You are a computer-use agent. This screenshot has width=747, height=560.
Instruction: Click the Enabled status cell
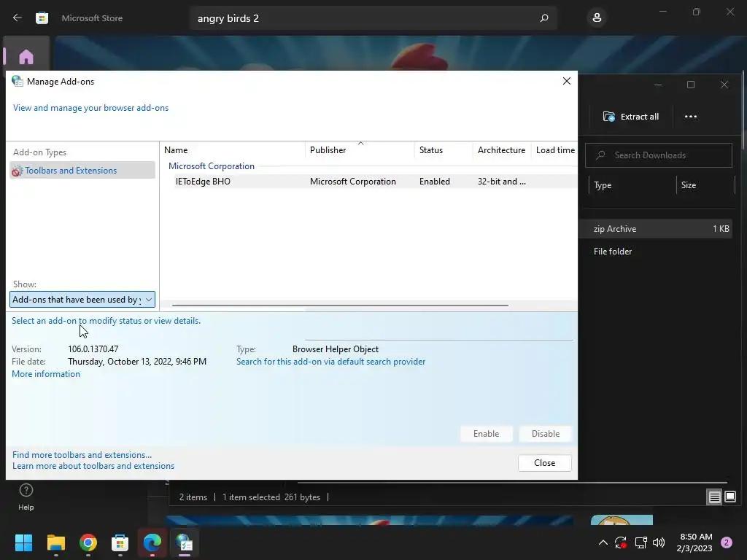pyautogui.click(x=435, y=182)
